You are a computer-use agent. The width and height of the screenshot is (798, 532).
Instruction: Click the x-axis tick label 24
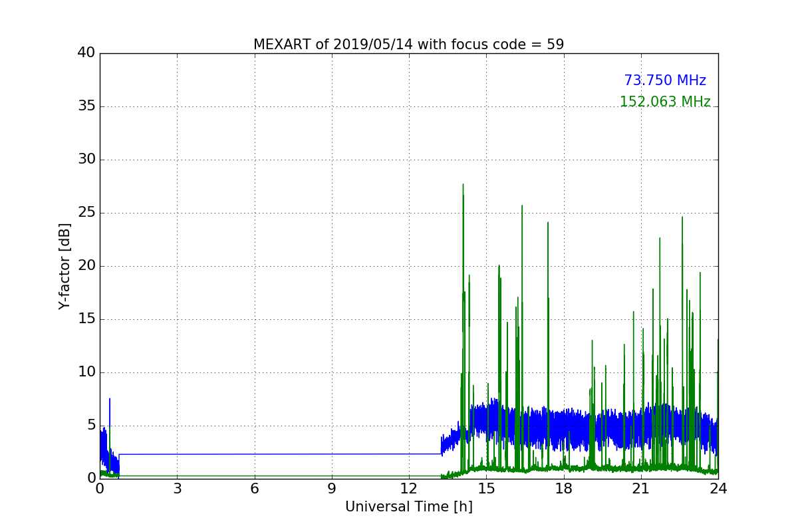click(x=718, y=488)
